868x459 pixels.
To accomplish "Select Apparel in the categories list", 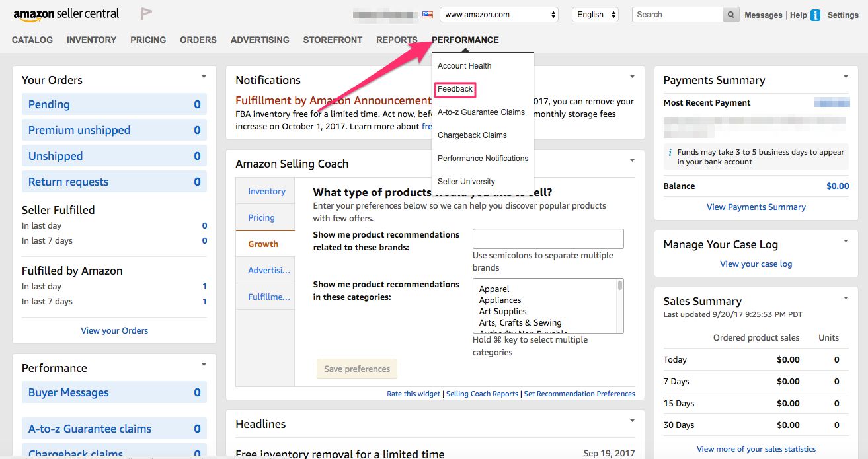I will click(x=494, y=289).
